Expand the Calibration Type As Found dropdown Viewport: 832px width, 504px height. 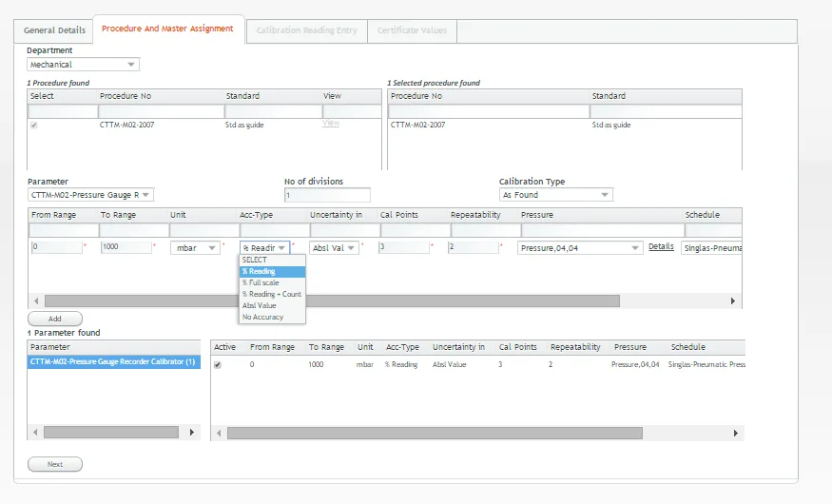[x=555, y=195]
